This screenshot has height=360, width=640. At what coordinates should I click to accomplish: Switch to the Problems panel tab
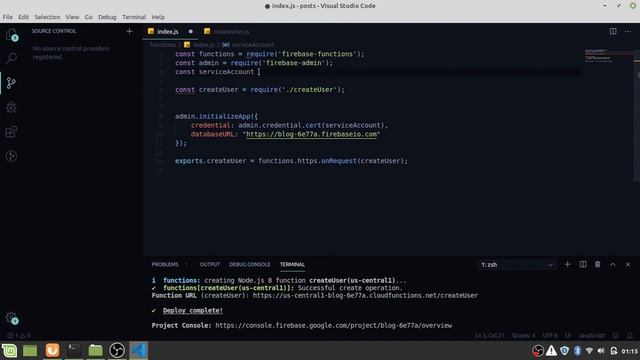coord(165,264)
